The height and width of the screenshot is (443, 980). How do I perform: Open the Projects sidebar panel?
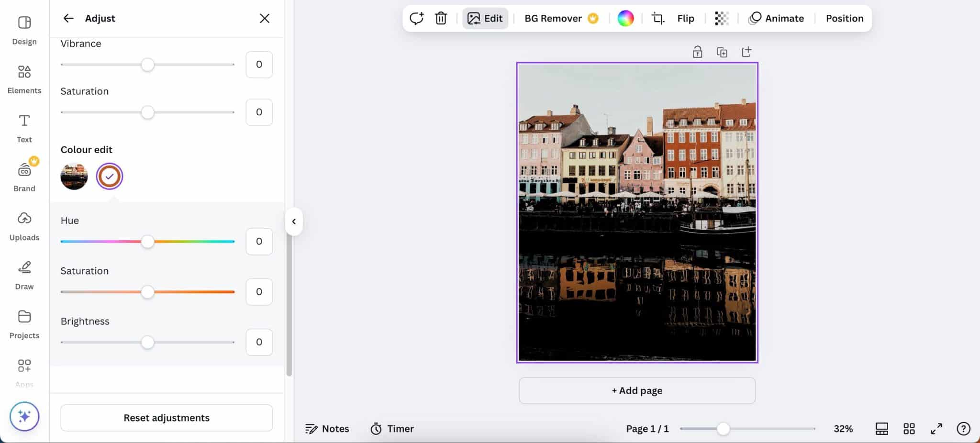point(24,325)
